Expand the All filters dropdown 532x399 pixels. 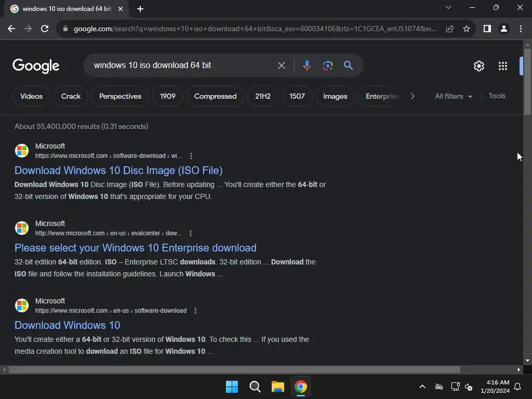[x=454, y=96]
